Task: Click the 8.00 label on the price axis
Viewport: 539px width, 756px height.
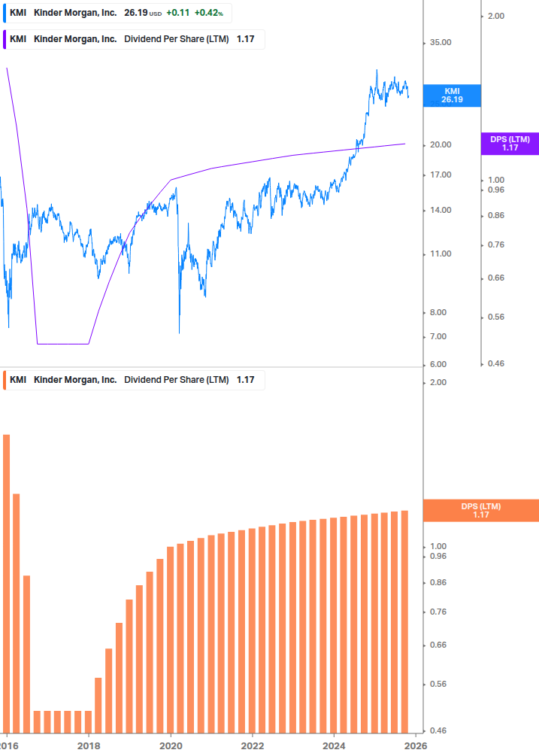Action: 438,312
